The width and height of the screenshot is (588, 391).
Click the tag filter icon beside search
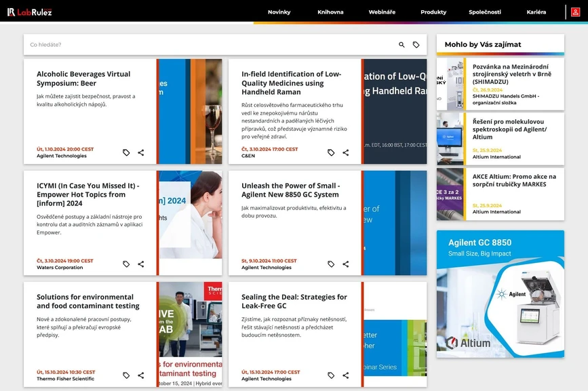(416, 43)
